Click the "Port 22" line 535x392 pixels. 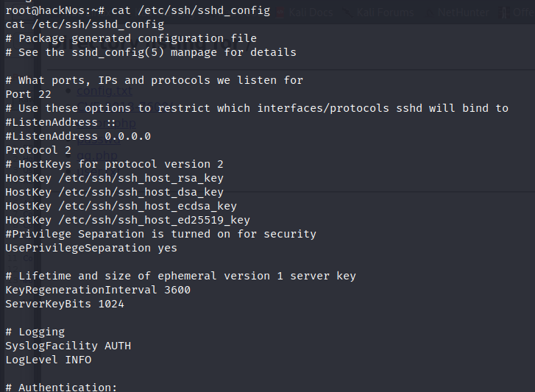(28, 94)
